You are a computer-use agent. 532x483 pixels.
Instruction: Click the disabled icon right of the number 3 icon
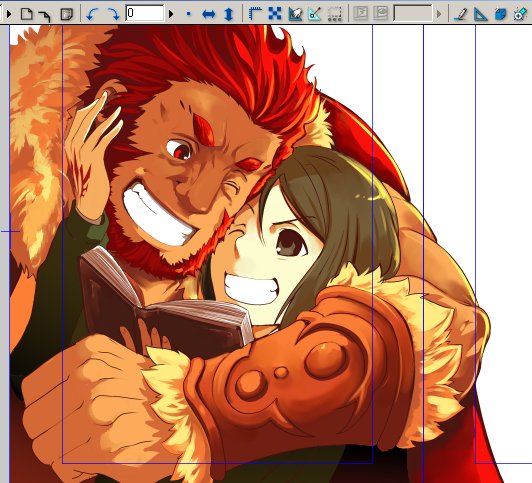[381, 13]
